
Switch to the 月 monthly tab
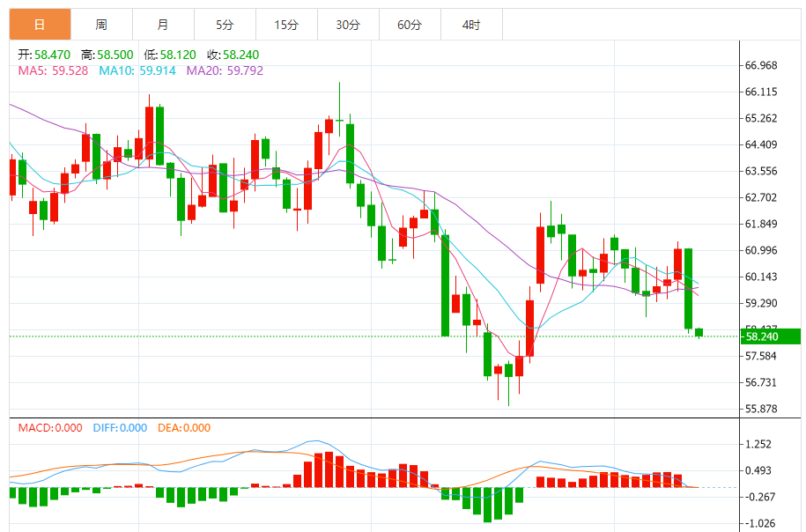[164, 25]
